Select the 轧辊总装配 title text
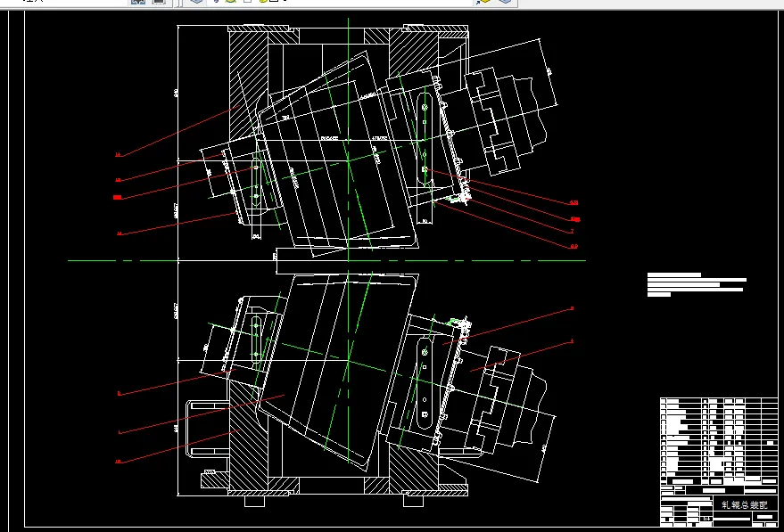 coord(744,504)
